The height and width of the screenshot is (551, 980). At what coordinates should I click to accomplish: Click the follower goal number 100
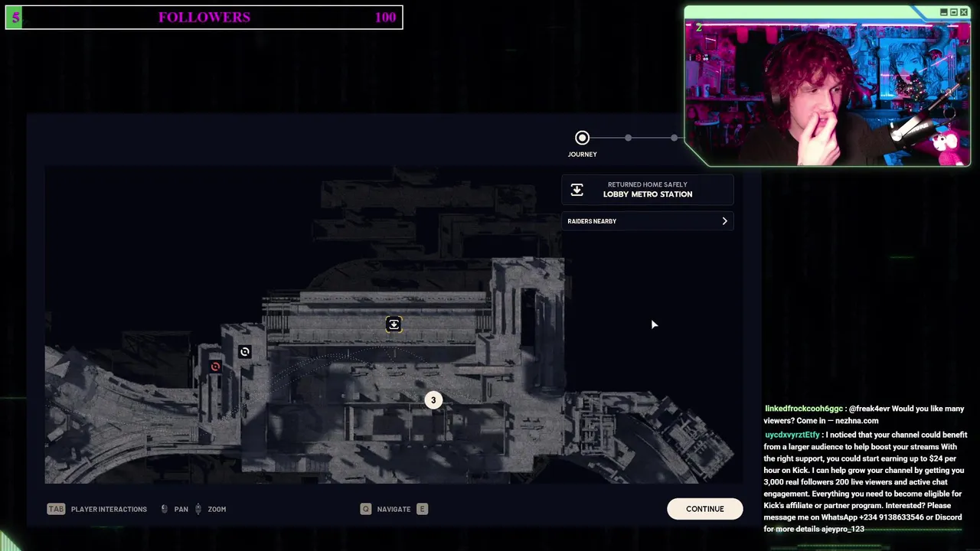pyautogui.click(x=386, y=17)
